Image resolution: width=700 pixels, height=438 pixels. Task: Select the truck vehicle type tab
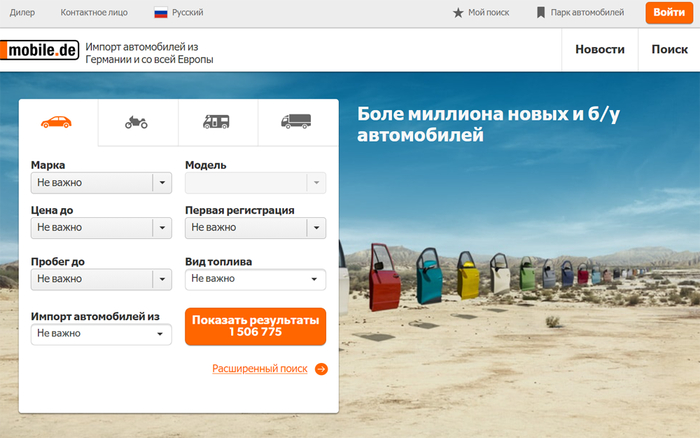(297, 123)
